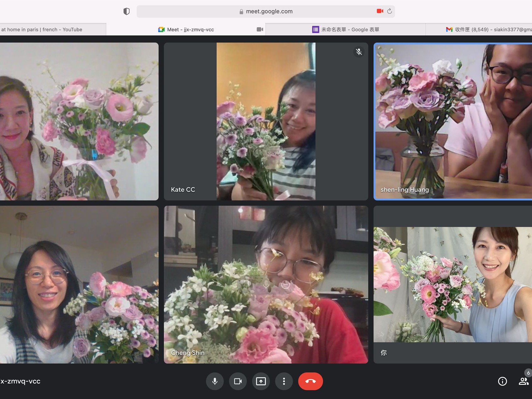Switch to the Google 表單 tab

pos(345,29)
